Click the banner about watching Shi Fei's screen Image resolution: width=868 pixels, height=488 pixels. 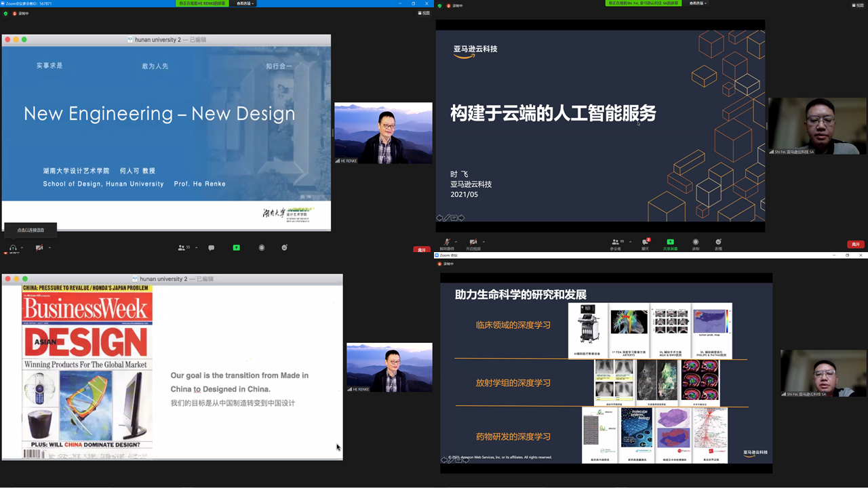pyautogui.click(x=644, y=3)
